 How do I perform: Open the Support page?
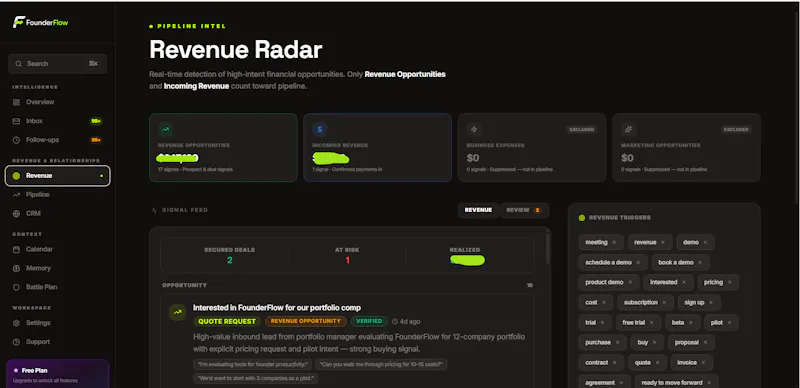57,342
